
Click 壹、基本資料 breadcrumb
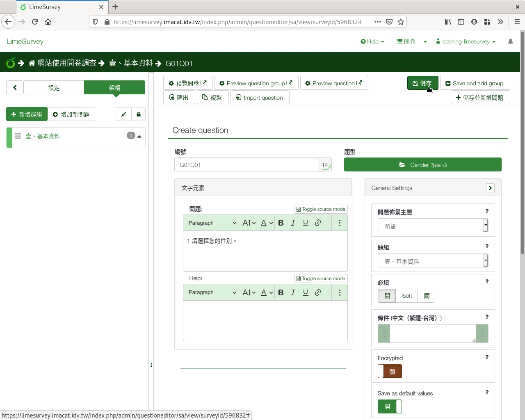[131, 63]
